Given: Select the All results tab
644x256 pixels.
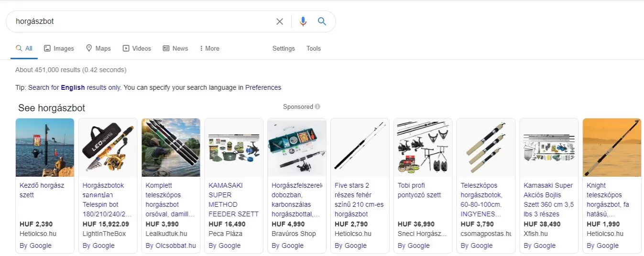Looking at the screenshot, I should point(24,48).
